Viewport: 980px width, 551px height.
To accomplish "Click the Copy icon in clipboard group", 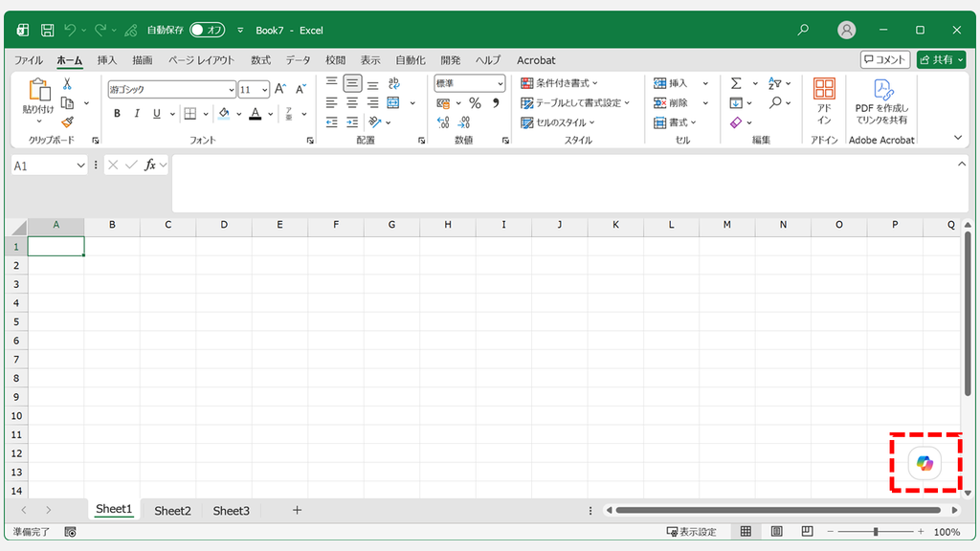I will point(68,103).
